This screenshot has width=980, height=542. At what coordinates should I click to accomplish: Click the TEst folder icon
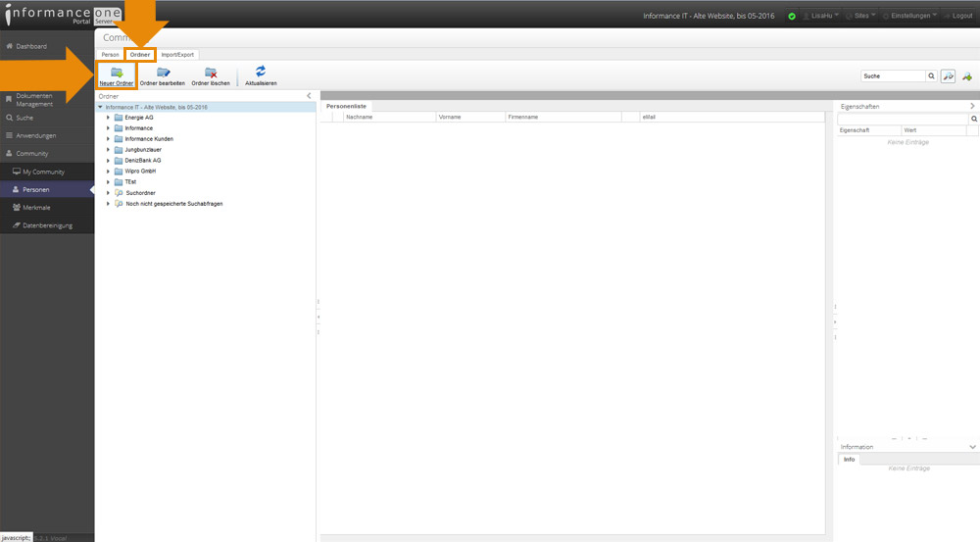coord(119,182)
